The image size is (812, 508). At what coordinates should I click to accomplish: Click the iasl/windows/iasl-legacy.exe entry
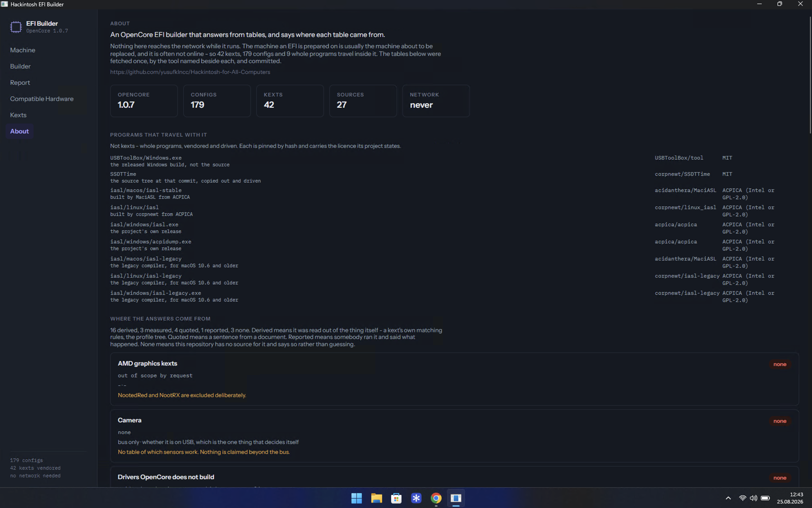point(156,293)
